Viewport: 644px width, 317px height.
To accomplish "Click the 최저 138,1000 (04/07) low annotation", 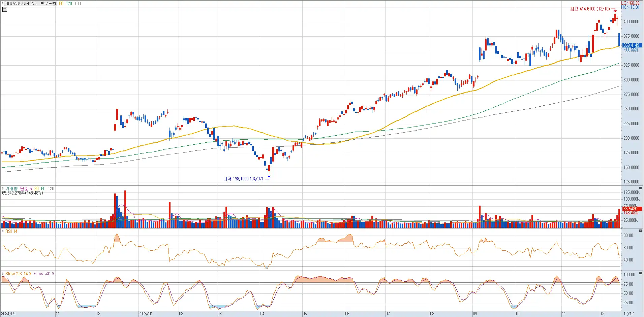I will point(243,179).
